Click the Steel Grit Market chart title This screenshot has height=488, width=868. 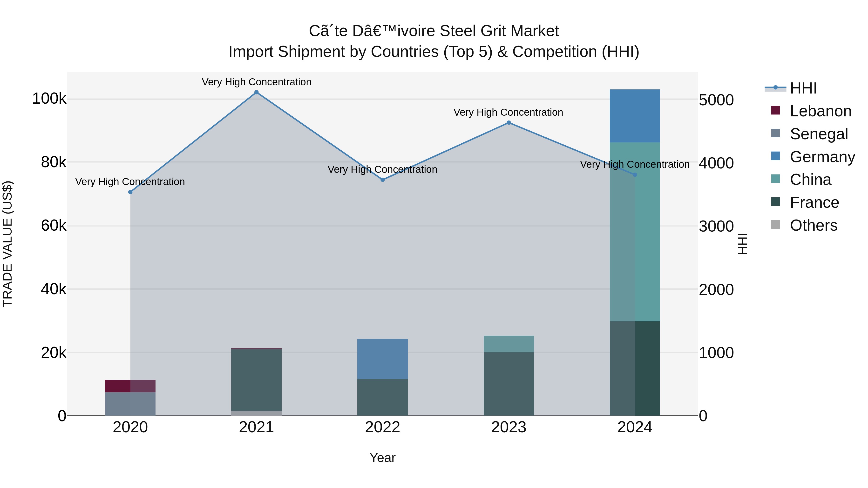click(x=434, y=31)
